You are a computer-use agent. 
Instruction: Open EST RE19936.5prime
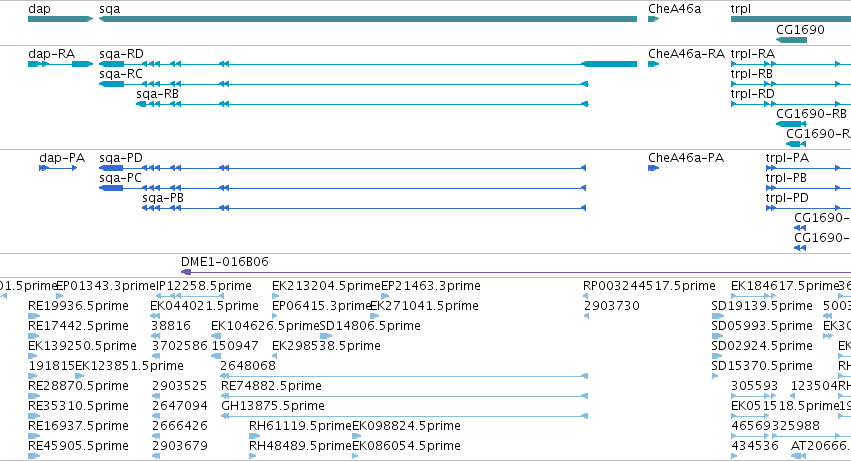78,306
